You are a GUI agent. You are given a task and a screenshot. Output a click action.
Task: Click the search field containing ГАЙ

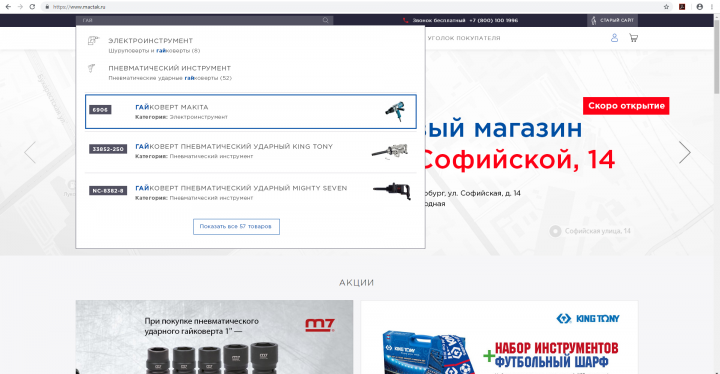click(204, 20)
